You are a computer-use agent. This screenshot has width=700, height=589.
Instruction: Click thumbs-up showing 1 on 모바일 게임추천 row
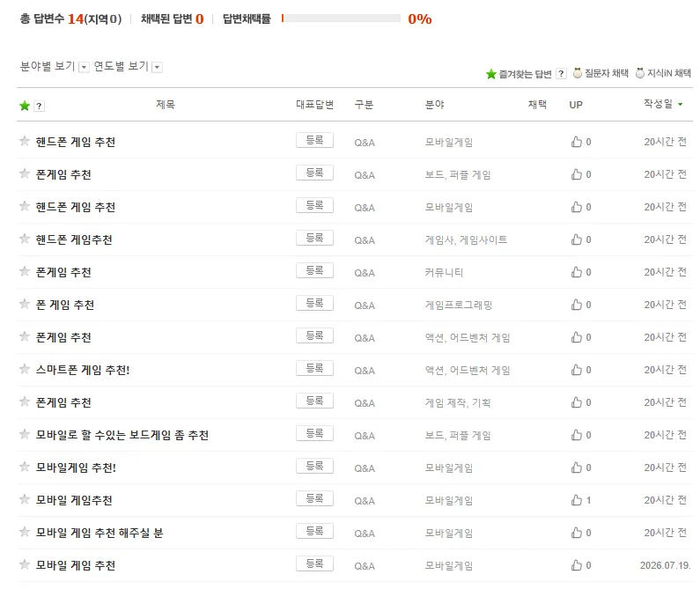pos(577,500)
